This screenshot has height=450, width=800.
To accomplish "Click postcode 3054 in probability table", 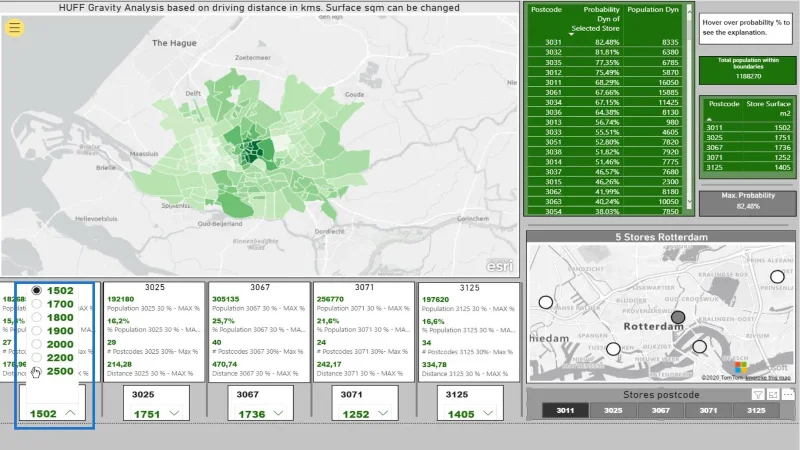I will pyautogui.click(x=553, y=211).
